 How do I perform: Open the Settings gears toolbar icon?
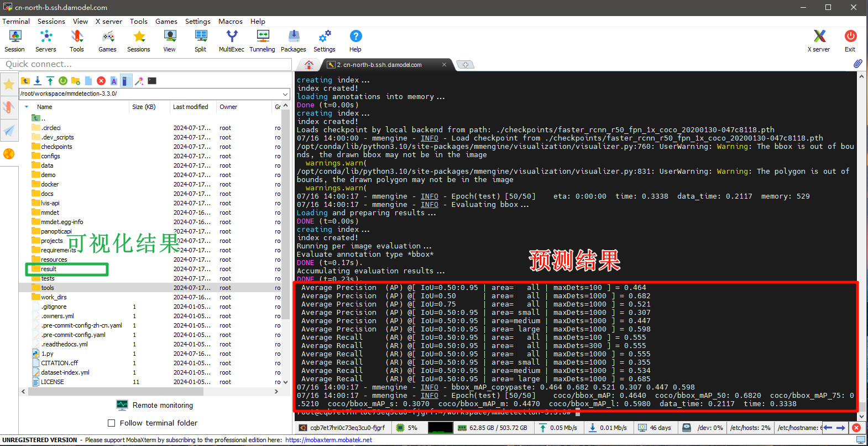coord(325,41)
